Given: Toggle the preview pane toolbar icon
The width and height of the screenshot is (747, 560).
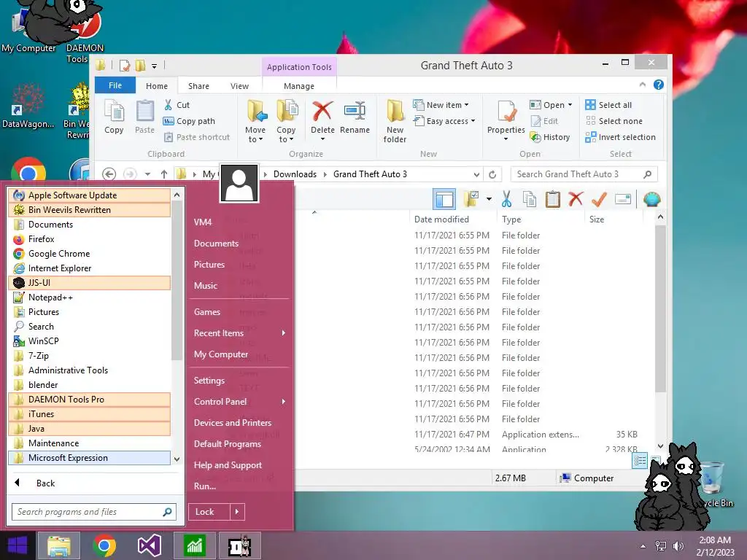Looking at the screenshot, I should 444,199.
